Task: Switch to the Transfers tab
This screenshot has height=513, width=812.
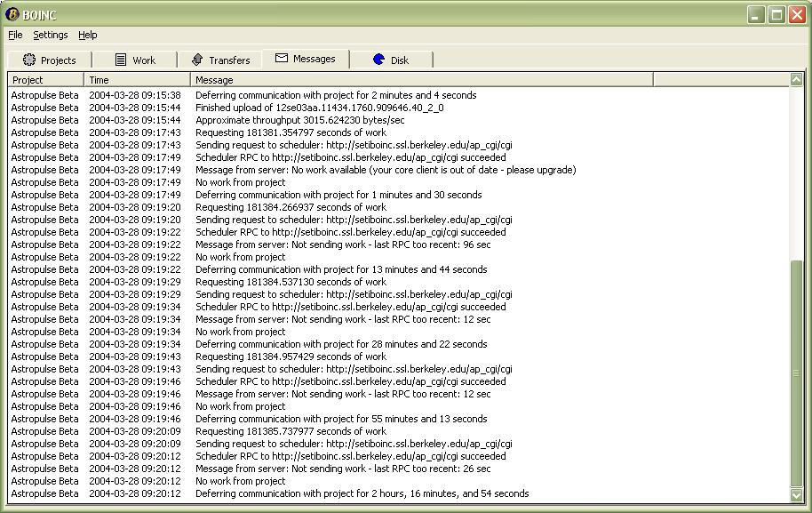Action: (x=220, y=60)
